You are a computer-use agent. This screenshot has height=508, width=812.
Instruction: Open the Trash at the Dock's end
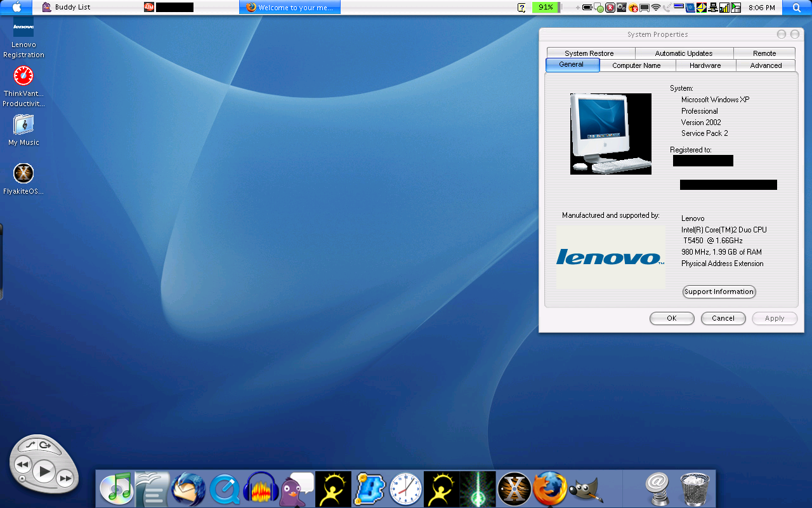coord(695,488)
